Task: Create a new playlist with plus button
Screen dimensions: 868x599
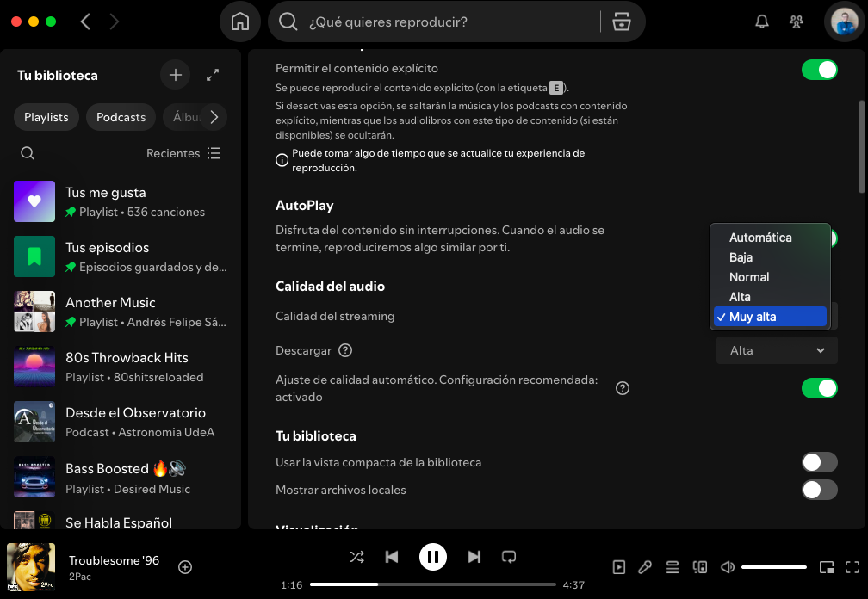Action: [x=176, y=76]
